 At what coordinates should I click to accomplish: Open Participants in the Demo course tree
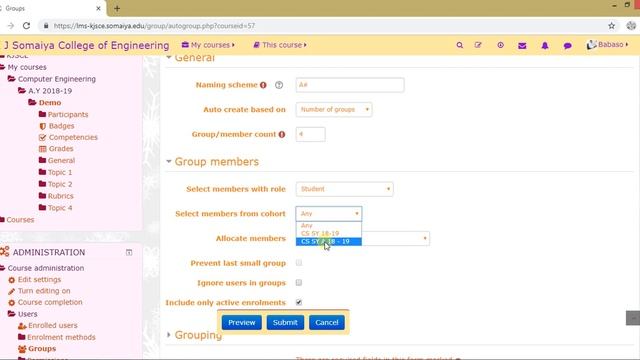(68, 114)
